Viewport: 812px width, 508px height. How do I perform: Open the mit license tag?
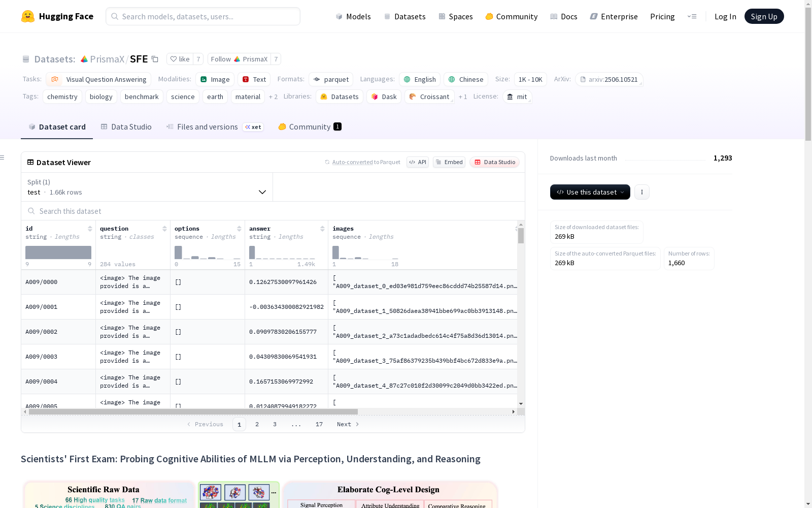pos(517,97)
